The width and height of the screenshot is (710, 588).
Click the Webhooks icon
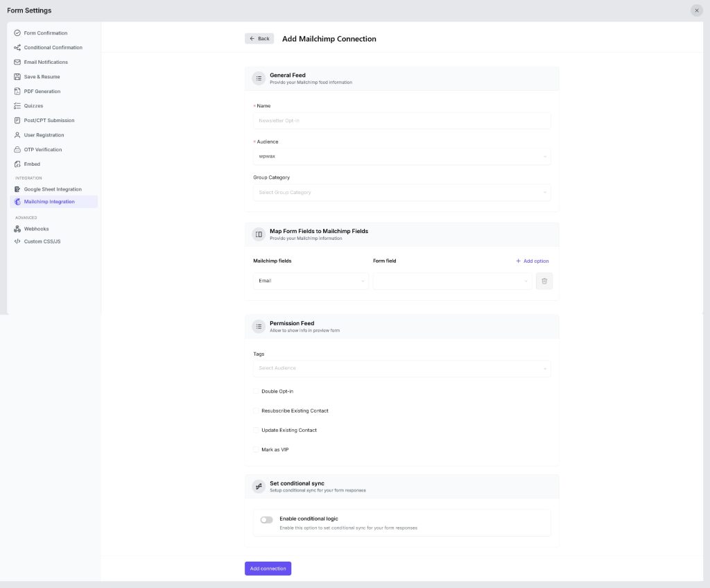[x=17, y=229]
